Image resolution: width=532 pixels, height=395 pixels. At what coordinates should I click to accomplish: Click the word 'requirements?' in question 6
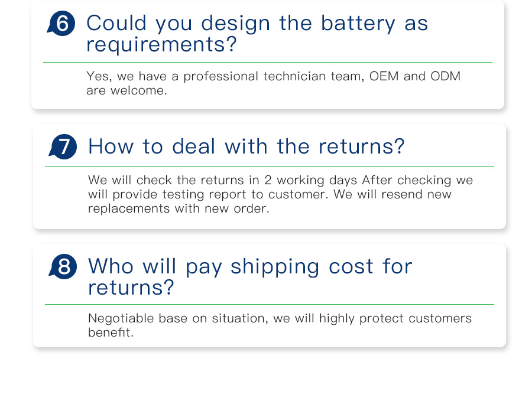tap(161, 45)
